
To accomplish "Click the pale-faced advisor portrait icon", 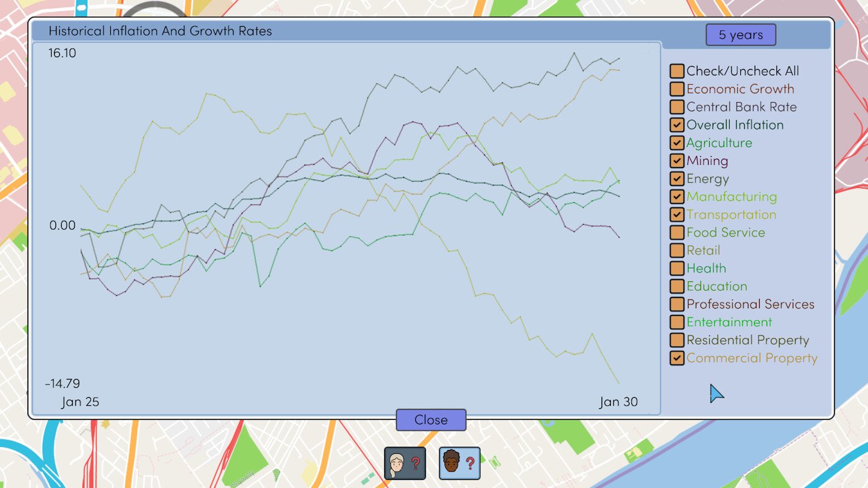I will 405,463.
